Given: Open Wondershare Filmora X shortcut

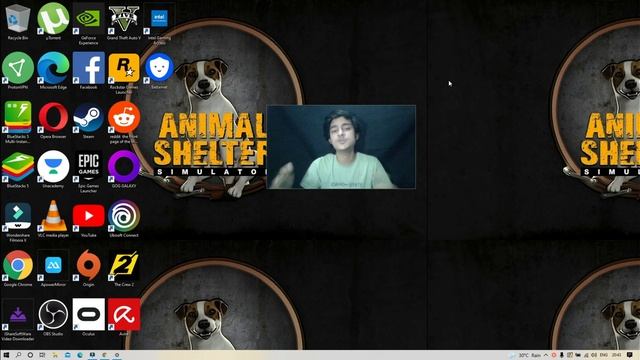Looking at the screenshot, I should (18, 222).
